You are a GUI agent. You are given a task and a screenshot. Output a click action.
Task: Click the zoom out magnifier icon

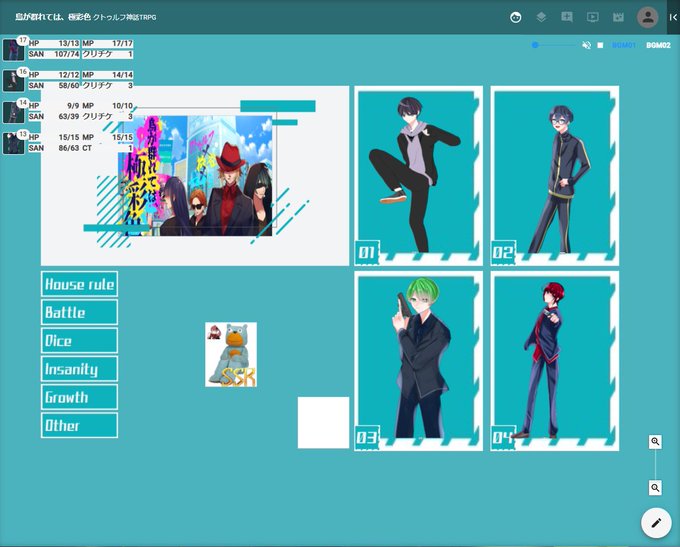tap(655, 488)
